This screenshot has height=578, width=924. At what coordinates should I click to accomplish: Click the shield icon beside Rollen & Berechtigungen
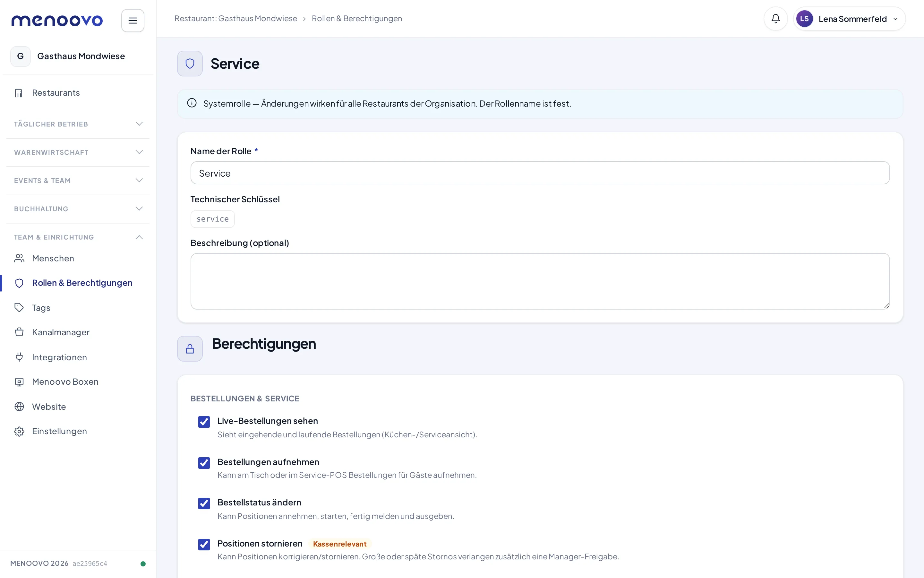(x=19, y=283)
